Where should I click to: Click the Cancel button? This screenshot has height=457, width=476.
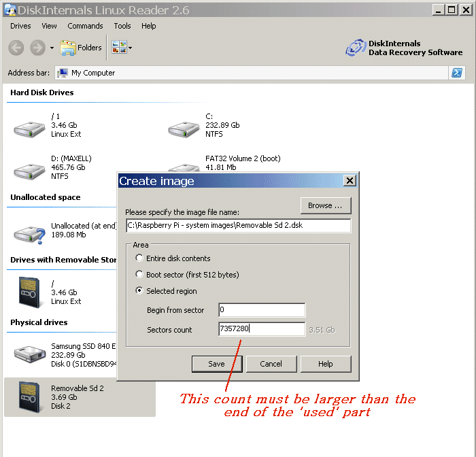click(271, 364)
